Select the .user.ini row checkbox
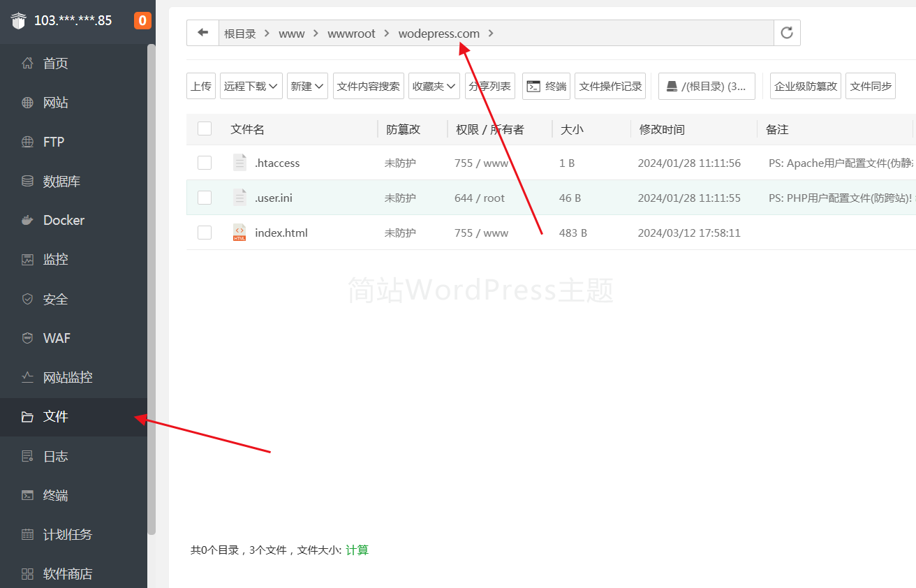This screenshot has height=588, width=916. [205, 198]
